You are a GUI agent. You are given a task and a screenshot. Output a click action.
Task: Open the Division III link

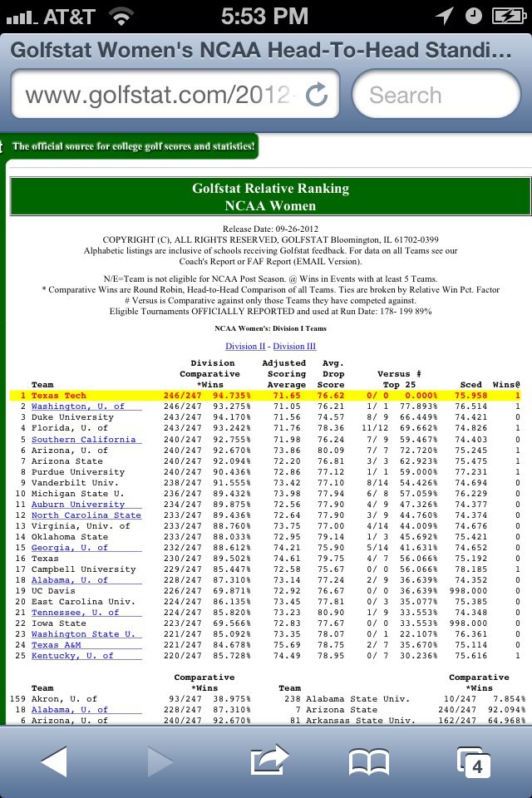(x=294, y=346)
